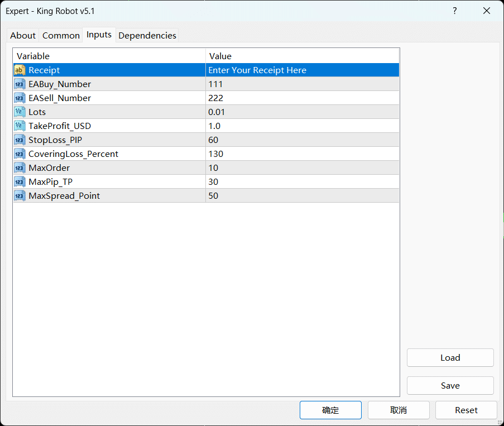
Task: Click the integer icon next to EASell_Number
Action: tap(20, 98)
